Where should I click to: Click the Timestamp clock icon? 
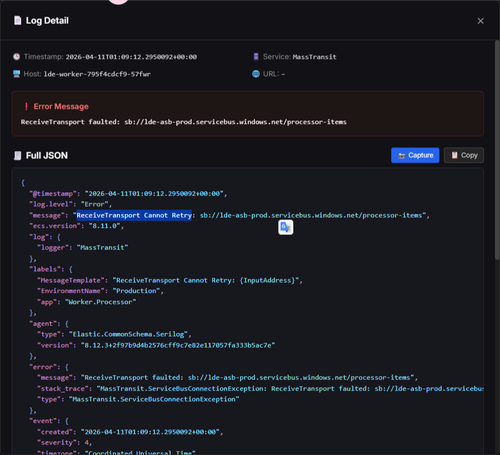click(x=16, y=57)
